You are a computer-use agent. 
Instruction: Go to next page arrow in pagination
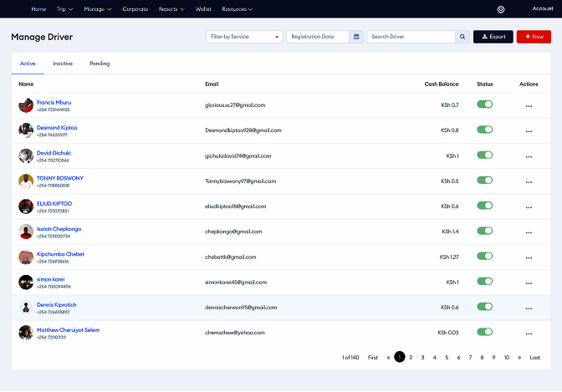pyautogui.click(x=520, y=357)
